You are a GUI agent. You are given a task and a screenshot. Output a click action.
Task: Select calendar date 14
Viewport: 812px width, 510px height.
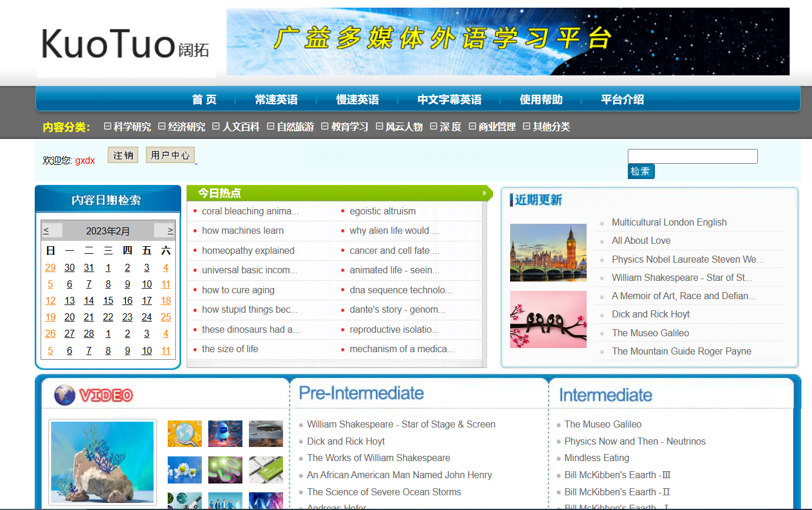[x=89, y=300]
